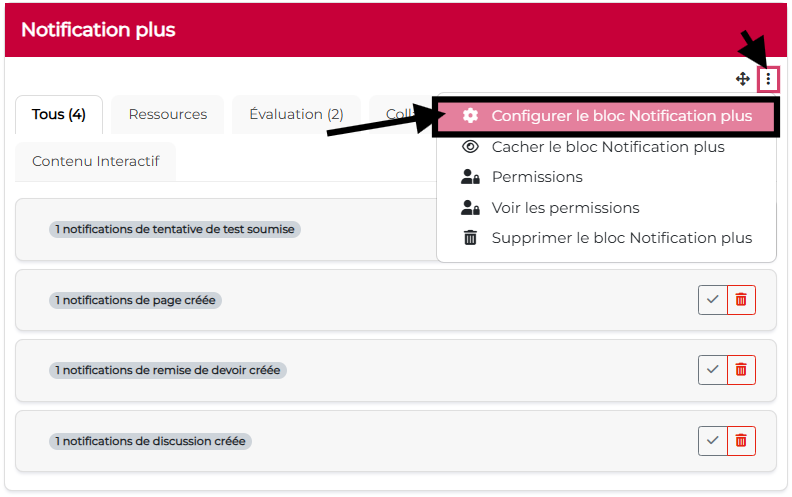Click the move block crosshair icon
The height and width of the screenshot is (497, 792).
point(743,79)
